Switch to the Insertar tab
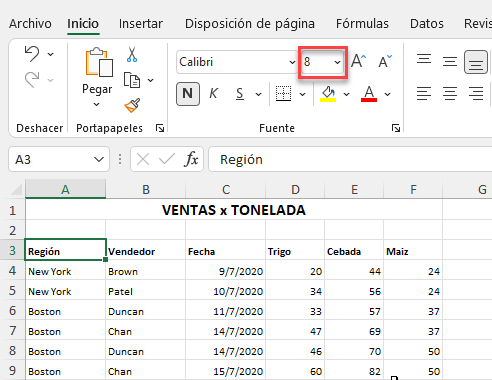Viewport: 492px width, 380px height. point(141,24)
